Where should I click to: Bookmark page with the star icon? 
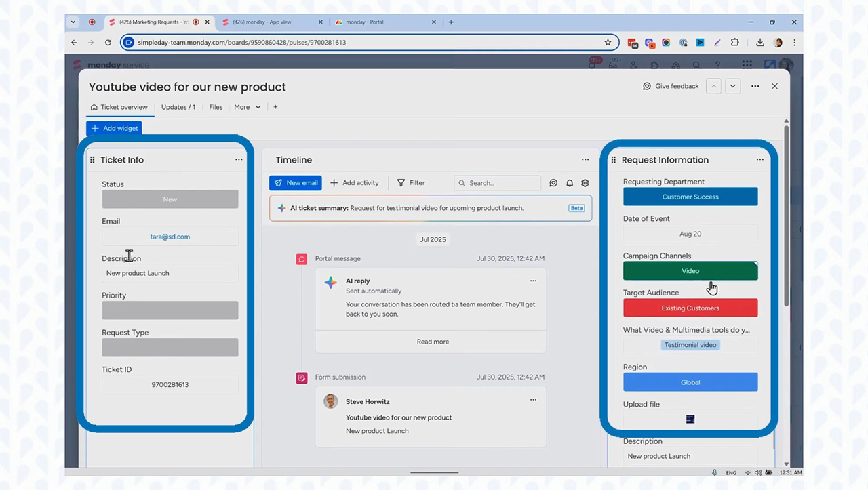click(608, 42)
